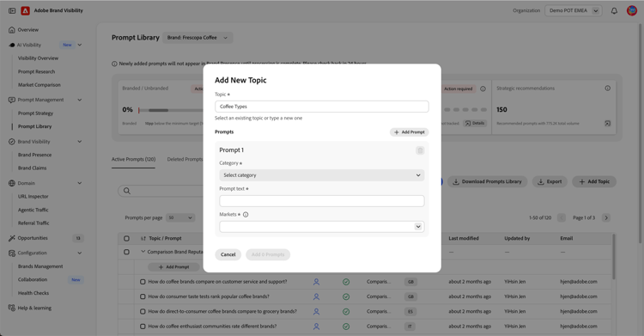Collapse the Configuration section
Image resolution: width=644 pixels, height=336 pixels.
(80, 253)
